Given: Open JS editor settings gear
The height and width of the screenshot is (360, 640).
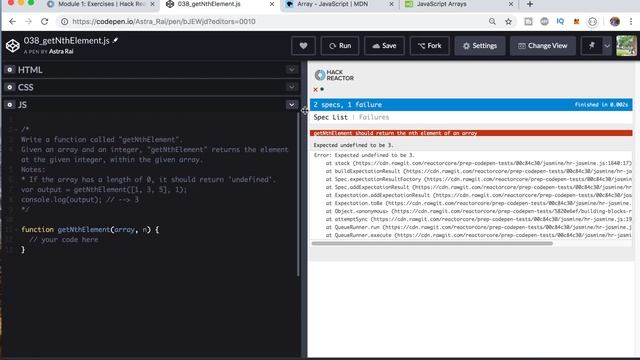Looking at the screenshot, I should (9, 104).
